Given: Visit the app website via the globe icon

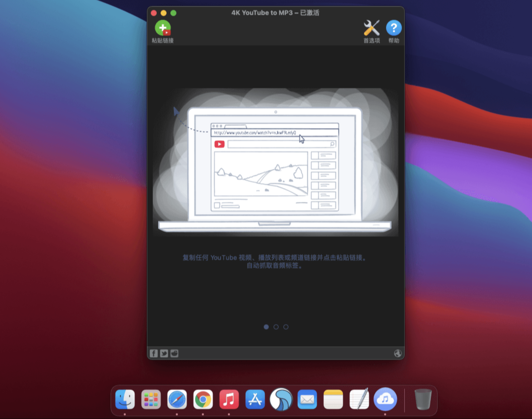Looking at the screenshot, I should click(398, 353).
